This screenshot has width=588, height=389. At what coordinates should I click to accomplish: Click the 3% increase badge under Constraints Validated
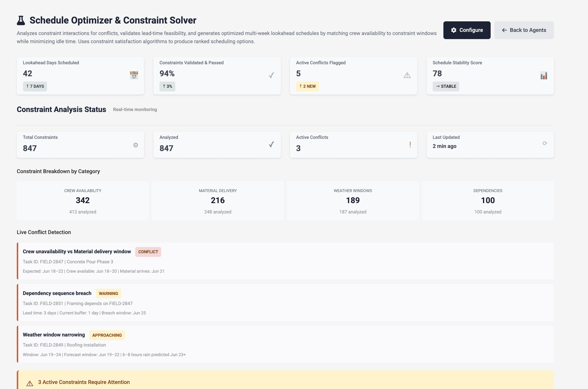tap(167, 86)
